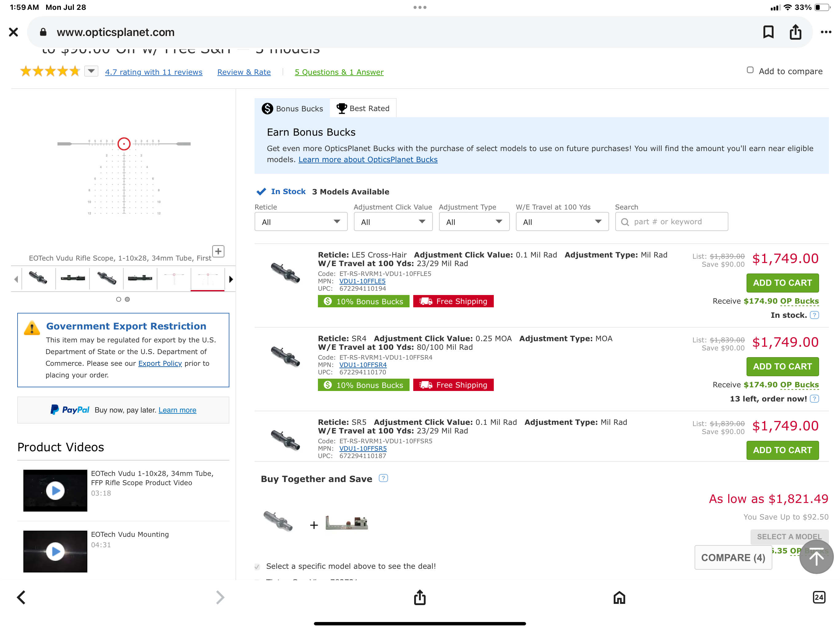Tap the forward arrow in bottom bar

point(220,597)
